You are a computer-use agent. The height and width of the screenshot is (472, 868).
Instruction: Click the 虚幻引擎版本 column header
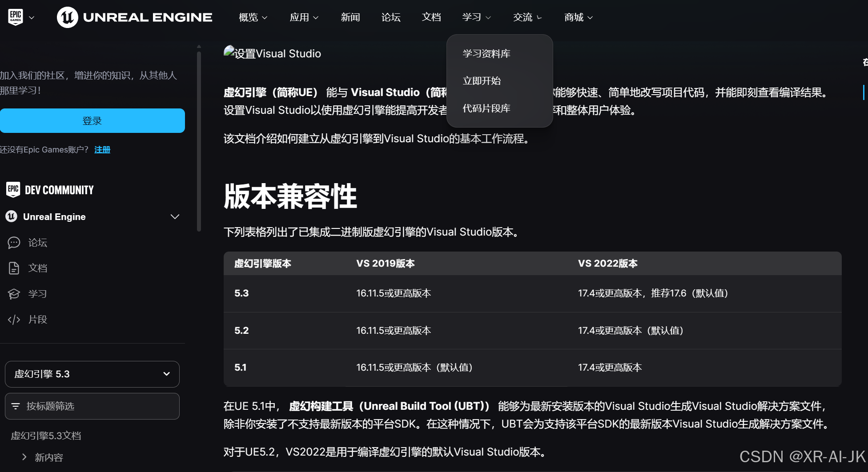pyautogui.click(x=263, y=264)
